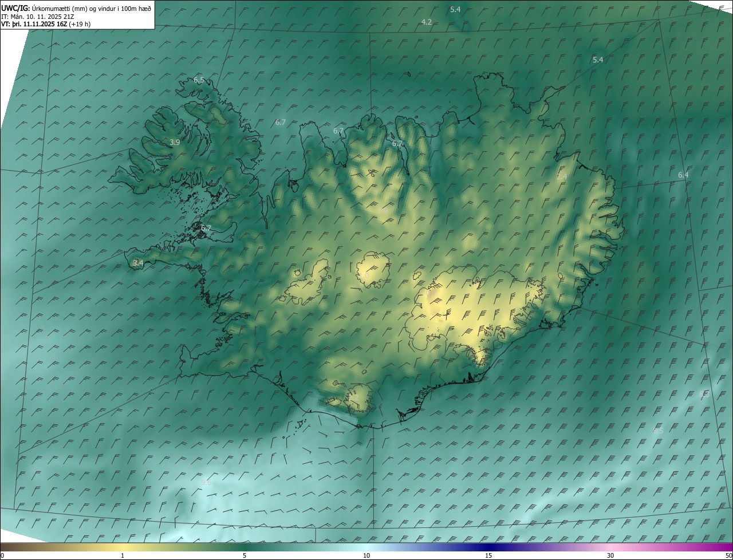This screenshot has width=733, height=560.
Task: Click the '1' tick label on the colour scale
Action: [x=123, y=555]
